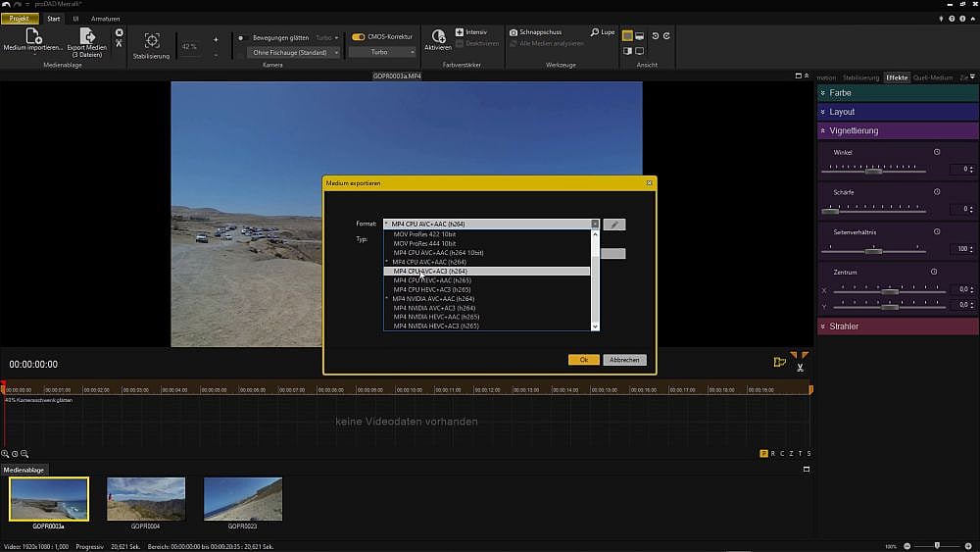Open the Stabilisierung panel tab
Screen dimensions: 980x552
point(860,77)
